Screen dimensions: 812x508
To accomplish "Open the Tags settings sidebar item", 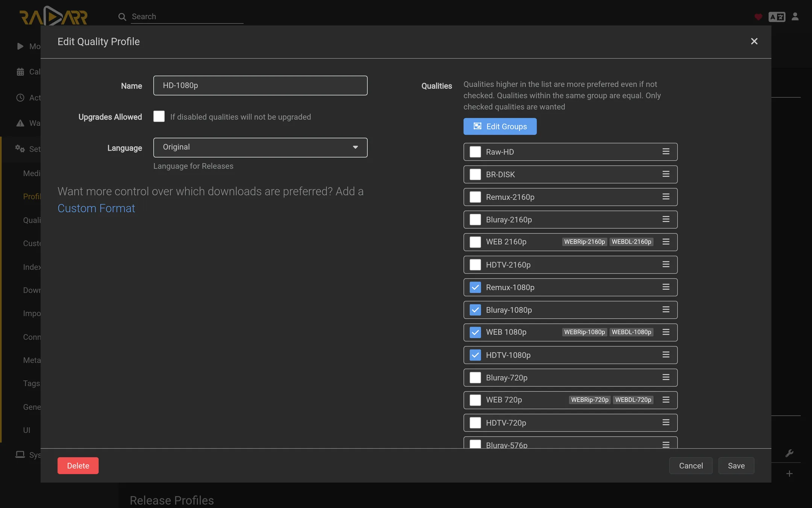I will pyautogui.click(x=32, y=383).
